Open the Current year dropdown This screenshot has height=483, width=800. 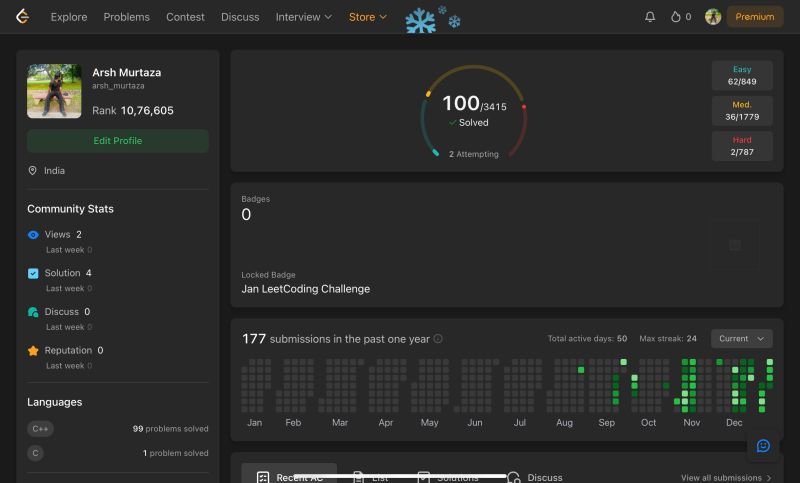click(x=741, y=339)
